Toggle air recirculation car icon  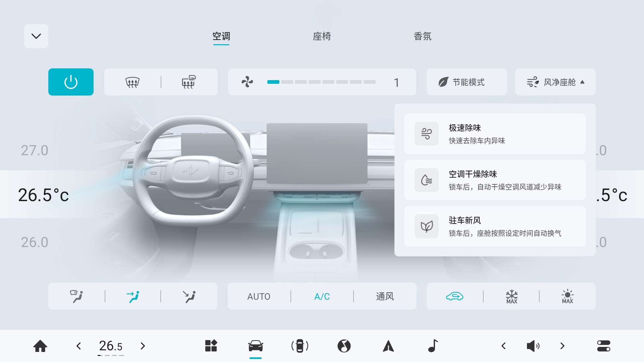454,296
